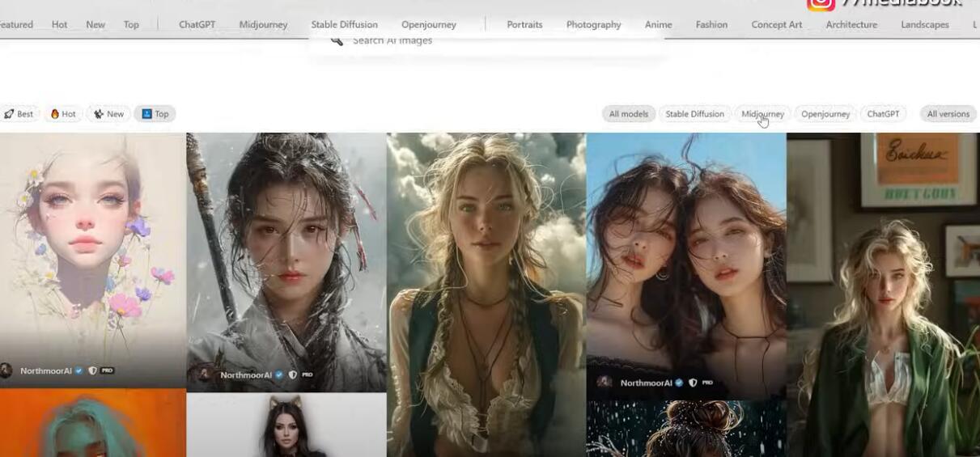
Task: Open the blonde woman in green jacket image
Action: (883, 295)
